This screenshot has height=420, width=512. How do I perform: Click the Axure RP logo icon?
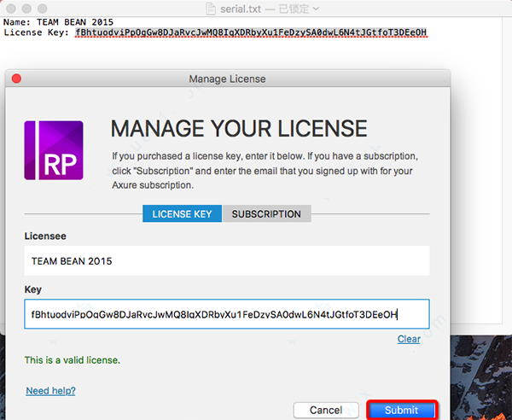pos(54,150)
